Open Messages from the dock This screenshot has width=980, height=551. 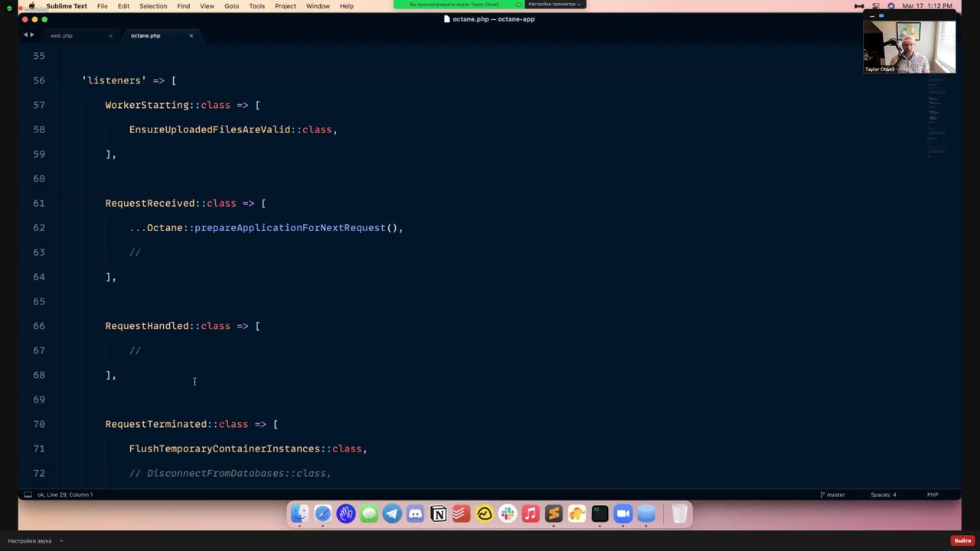coord(369,514)
